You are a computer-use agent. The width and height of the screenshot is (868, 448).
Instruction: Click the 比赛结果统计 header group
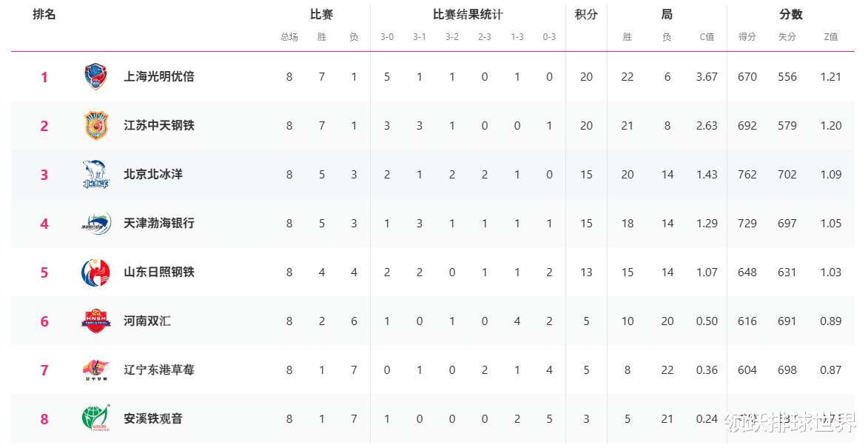(x=468, y=15)
